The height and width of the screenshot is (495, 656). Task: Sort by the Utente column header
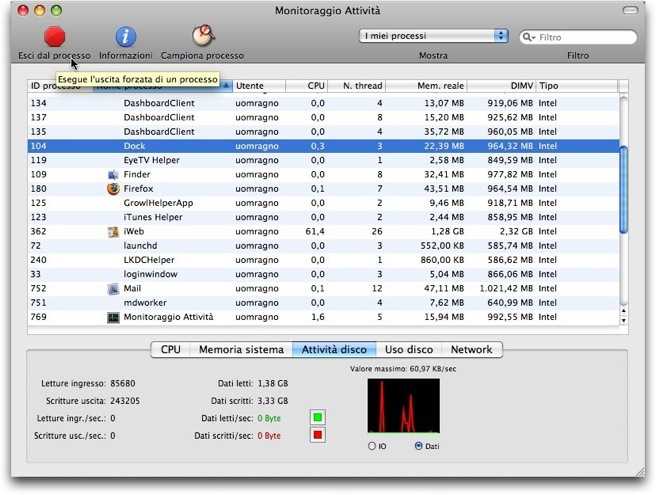point(259,86)
